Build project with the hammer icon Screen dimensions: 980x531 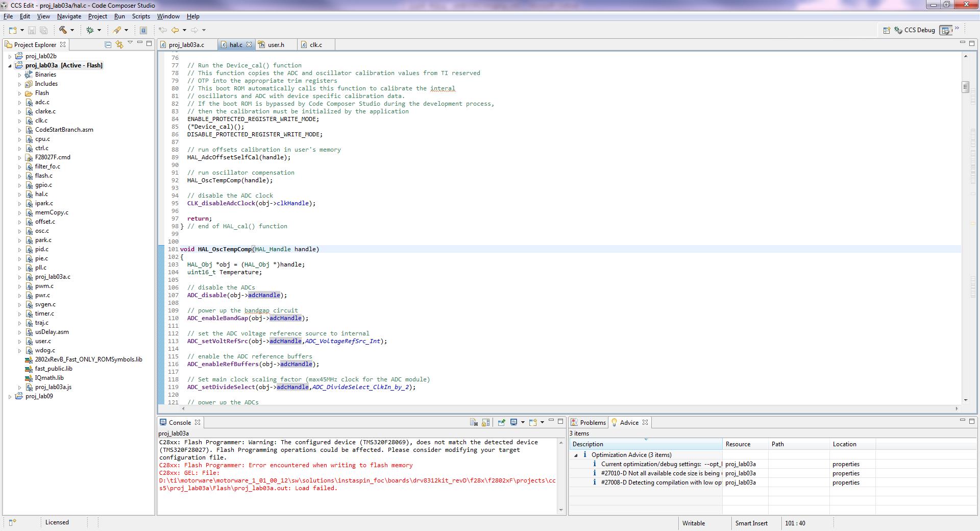coord(63,30)
